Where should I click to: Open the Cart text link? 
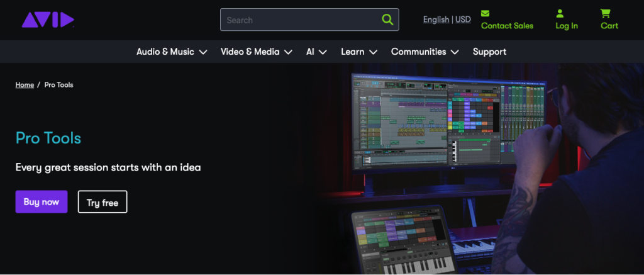(x=609, y=26)
